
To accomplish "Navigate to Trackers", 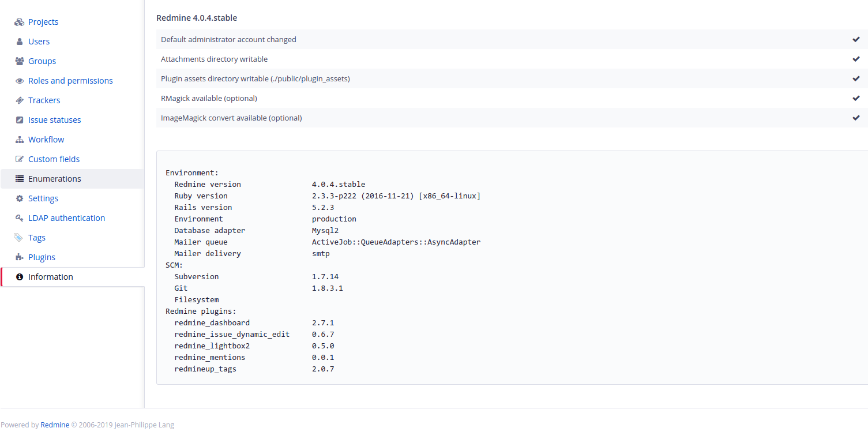I will (x=44, y=100).
